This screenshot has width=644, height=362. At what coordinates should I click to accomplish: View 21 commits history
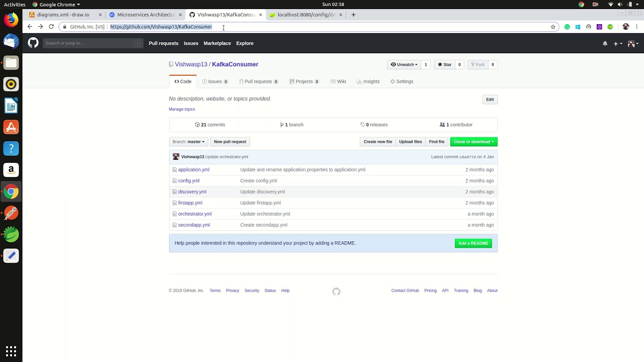210,125
